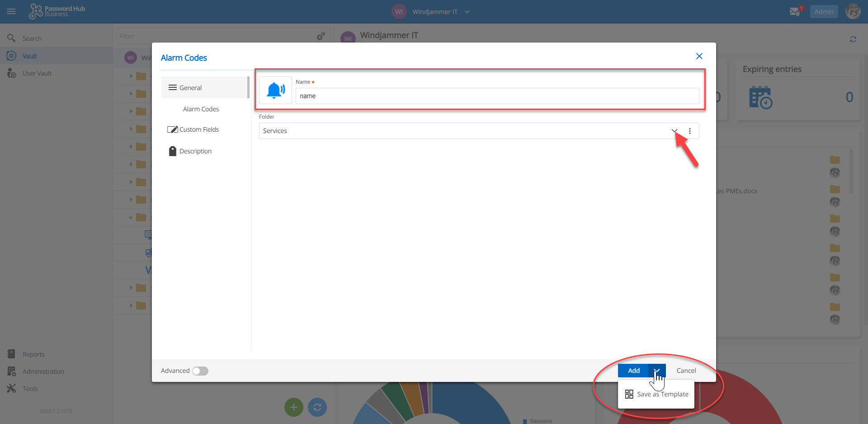Screen dimensions: 868x424
Task: Open the hamburger navigation menu
Action: pyautogui.click(x=11, y=11)
